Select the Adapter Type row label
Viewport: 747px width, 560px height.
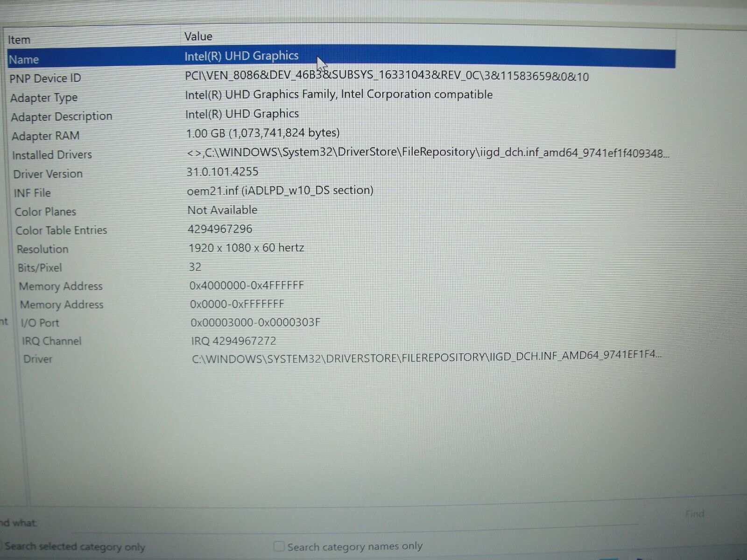pos(44,98)
